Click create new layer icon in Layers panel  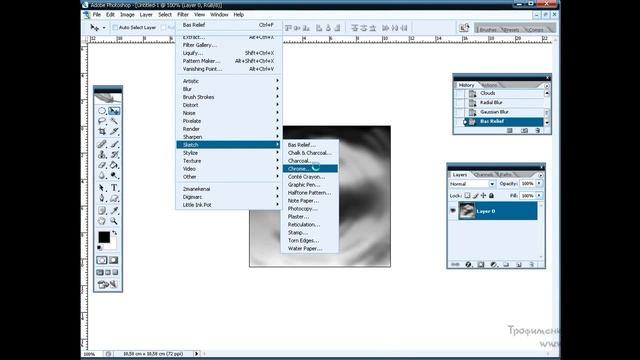click(x=519, y=264)
